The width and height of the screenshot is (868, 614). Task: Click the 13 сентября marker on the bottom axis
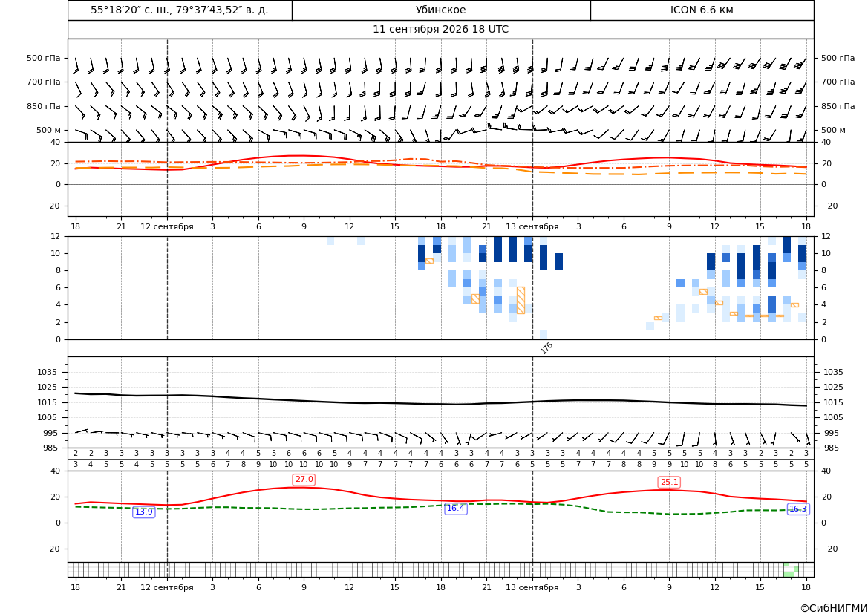[532, 587]
